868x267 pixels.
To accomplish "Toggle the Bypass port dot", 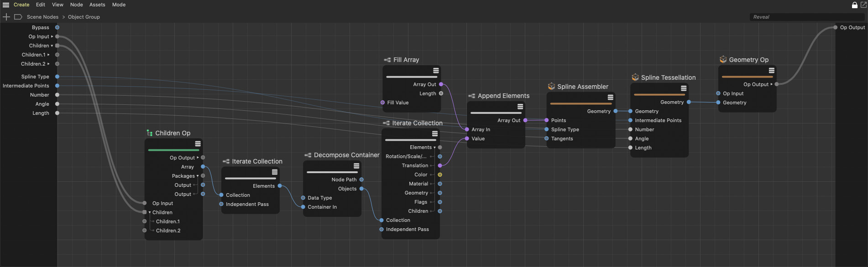I will [x=57, y=27].
